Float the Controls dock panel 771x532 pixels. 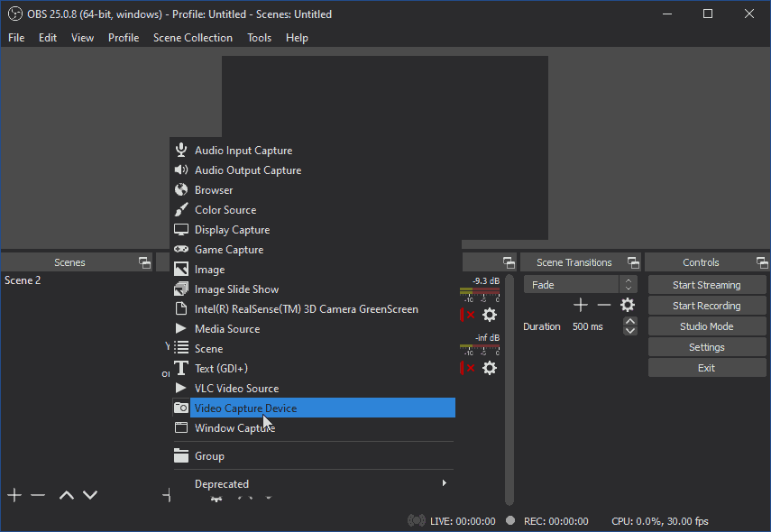coord(762,262)
